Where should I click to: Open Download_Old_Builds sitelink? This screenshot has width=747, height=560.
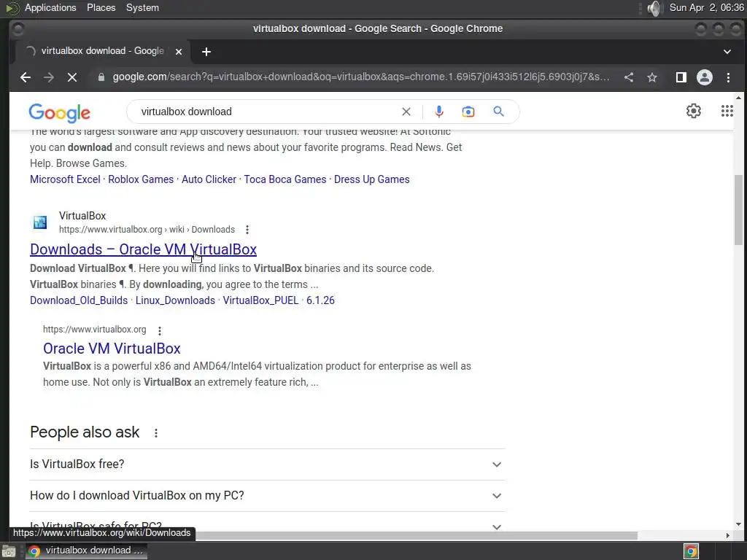coord(79,300)
